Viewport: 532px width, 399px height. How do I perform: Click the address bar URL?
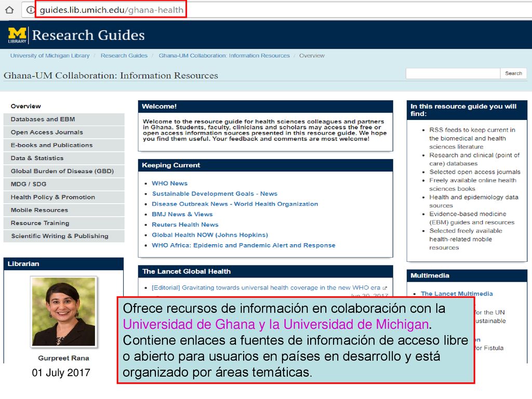[111, 10]
